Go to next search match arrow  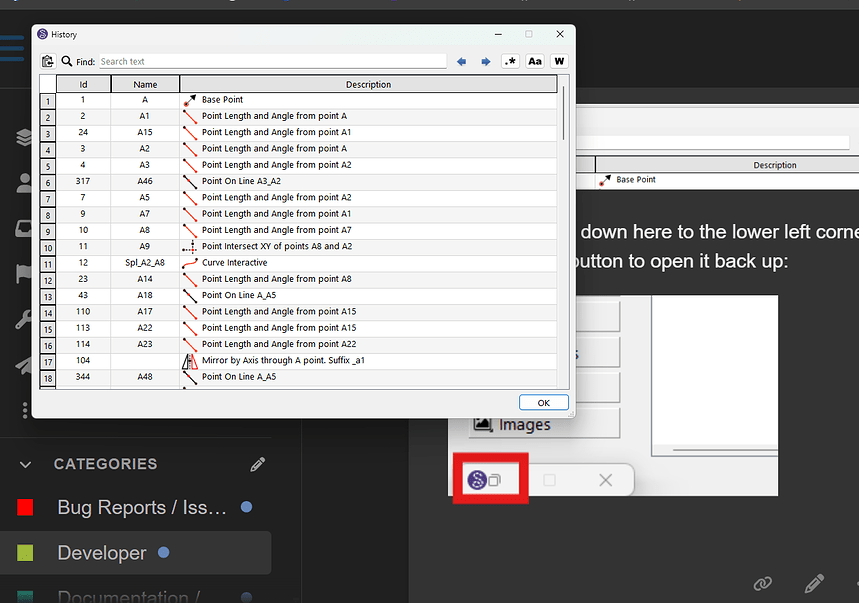point(486,62)
